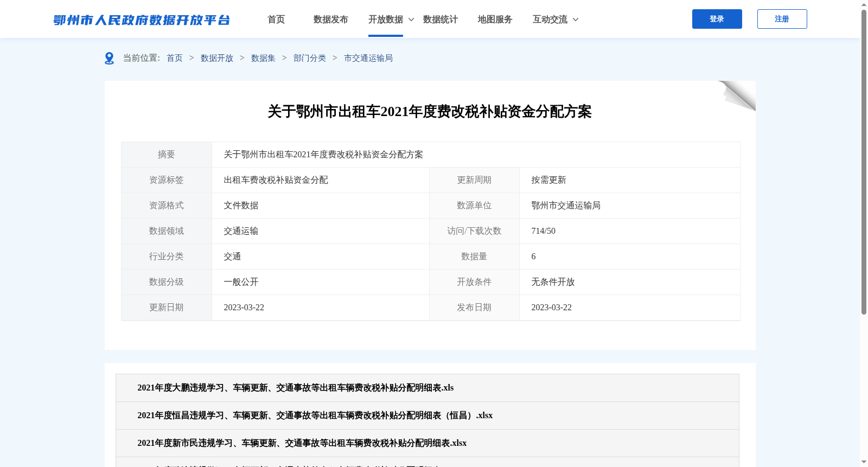The image size is (868, 467).
Task: Select the 开放数据 menu item
Action: coord(385,20)
